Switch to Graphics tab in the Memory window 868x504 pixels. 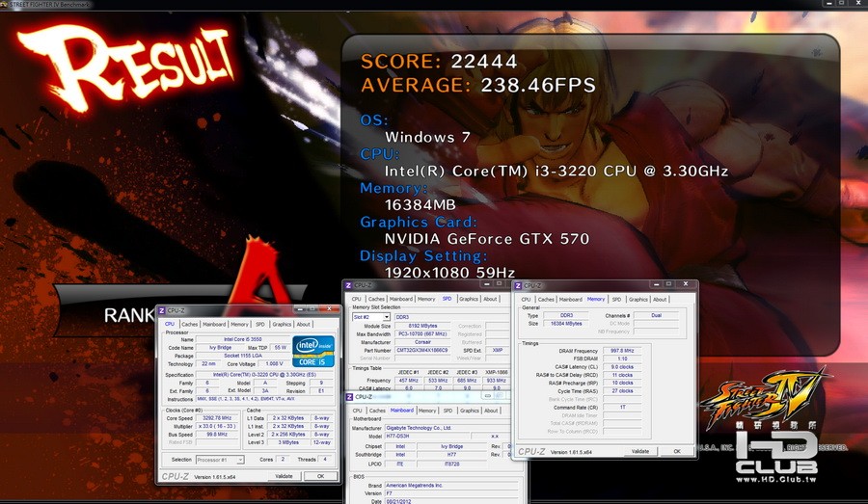[x=637, y=300]
